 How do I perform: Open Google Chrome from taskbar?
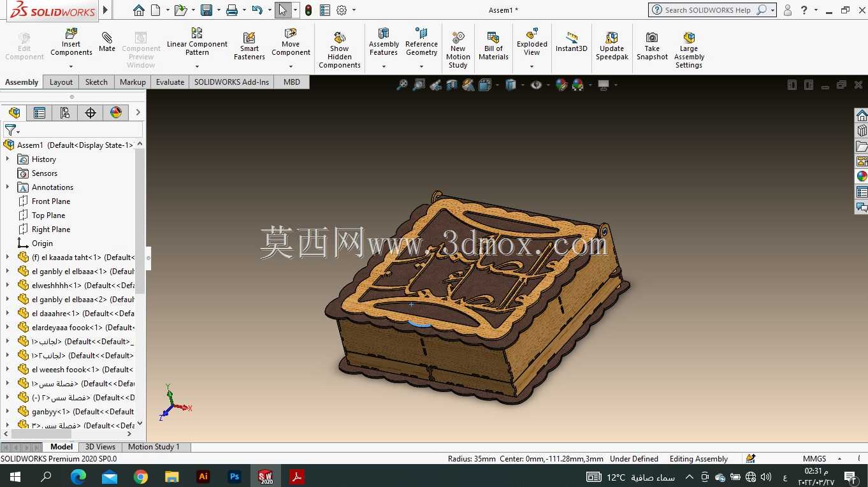click(141, 476)
